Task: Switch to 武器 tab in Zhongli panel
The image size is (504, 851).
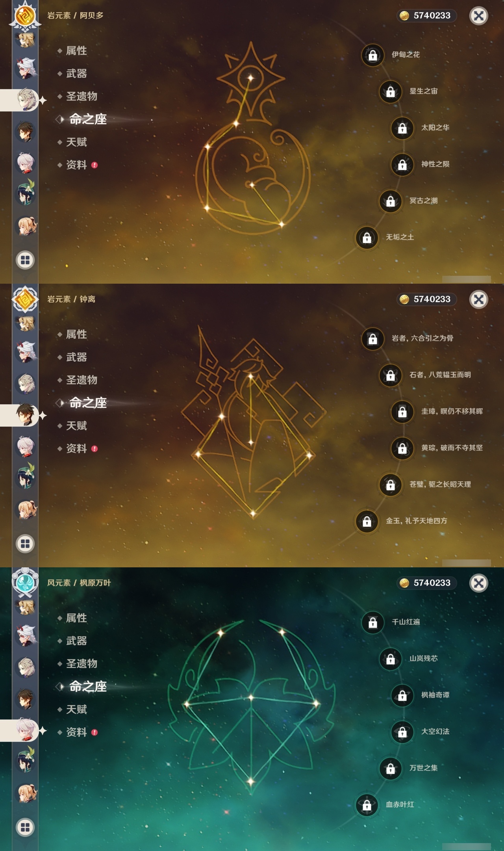Action: click(x=76, y=357)
